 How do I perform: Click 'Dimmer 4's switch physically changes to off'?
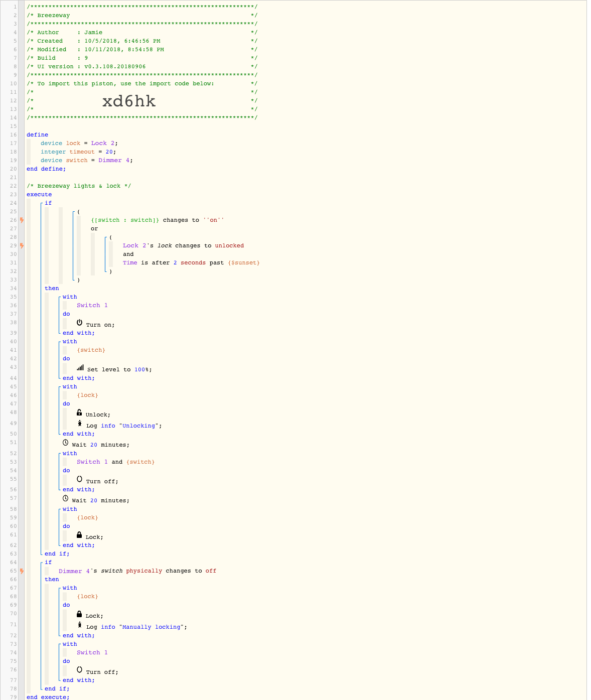click(137, 571)
